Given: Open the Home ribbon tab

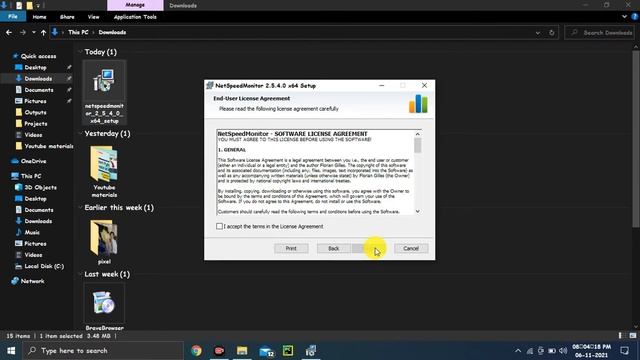Looking at the screenshot, I should (x=39, y=17).
